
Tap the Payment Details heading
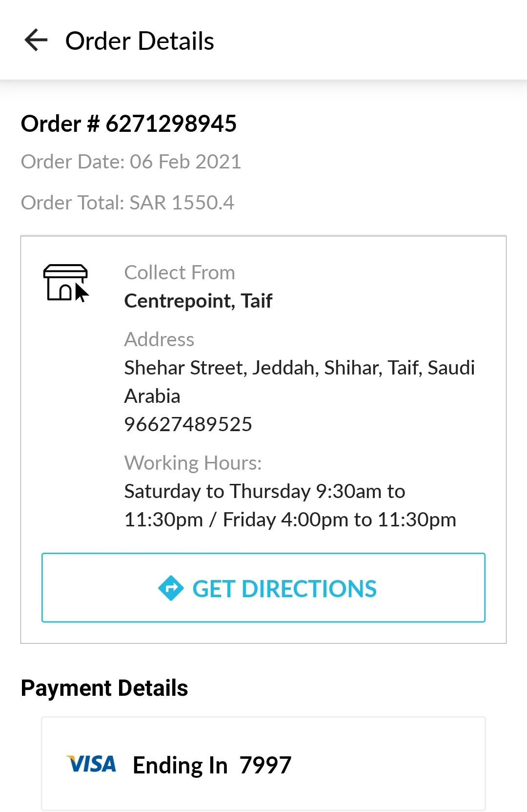click(x=104, y=688)
